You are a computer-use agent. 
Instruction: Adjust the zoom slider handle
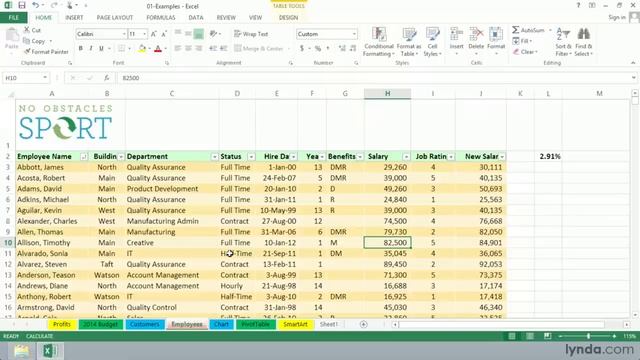point(588,336)
